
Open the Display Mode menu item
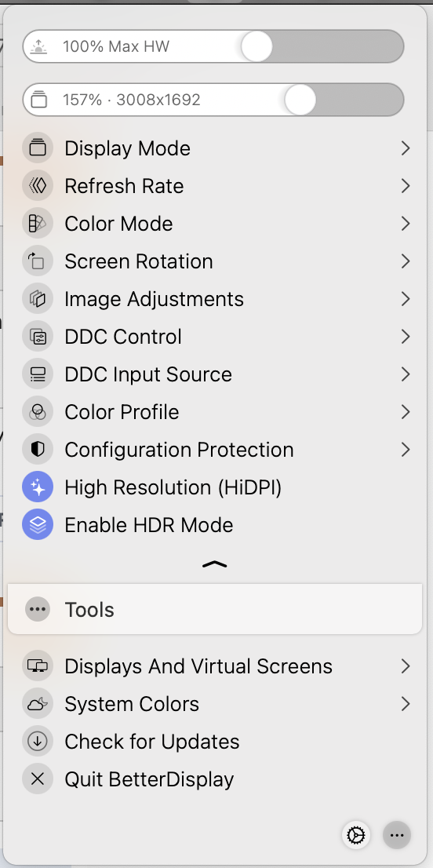tap(216, 148)
